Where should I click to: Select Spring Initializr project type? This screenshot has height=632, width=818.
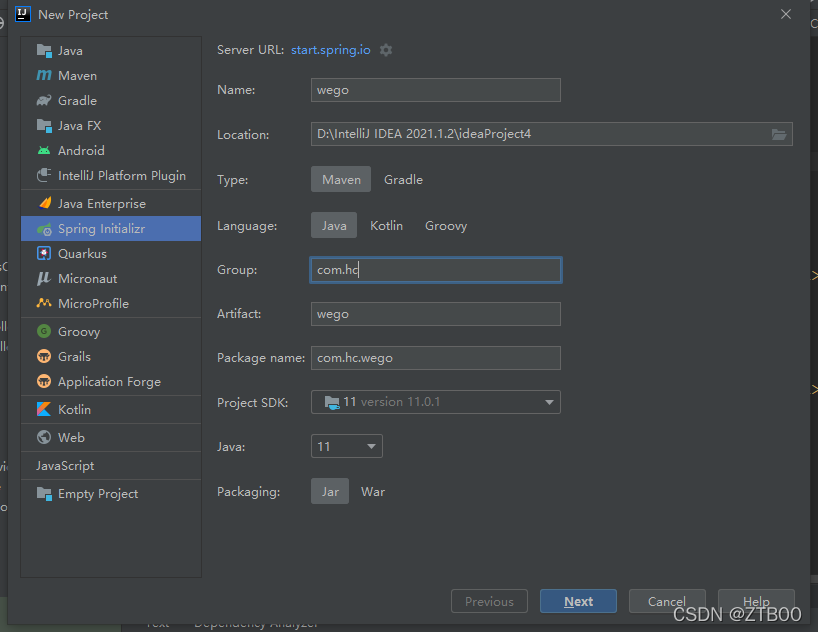[111, 229]
